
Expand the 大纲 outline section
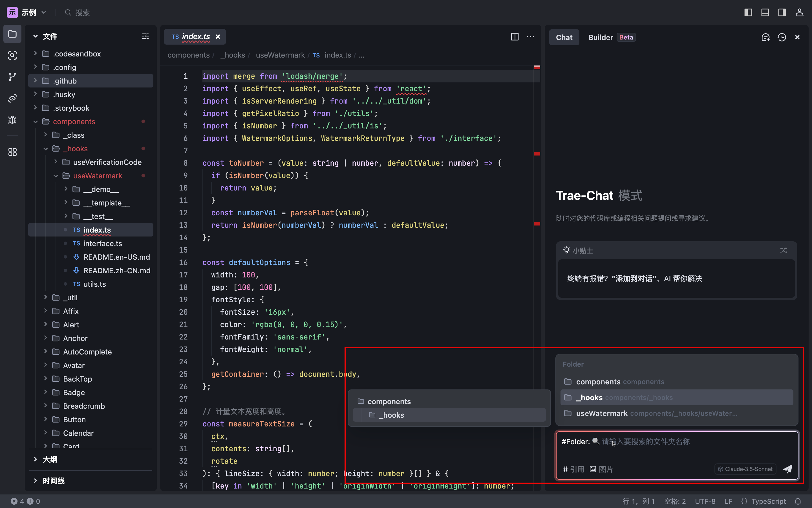click(x=91, y=459)
